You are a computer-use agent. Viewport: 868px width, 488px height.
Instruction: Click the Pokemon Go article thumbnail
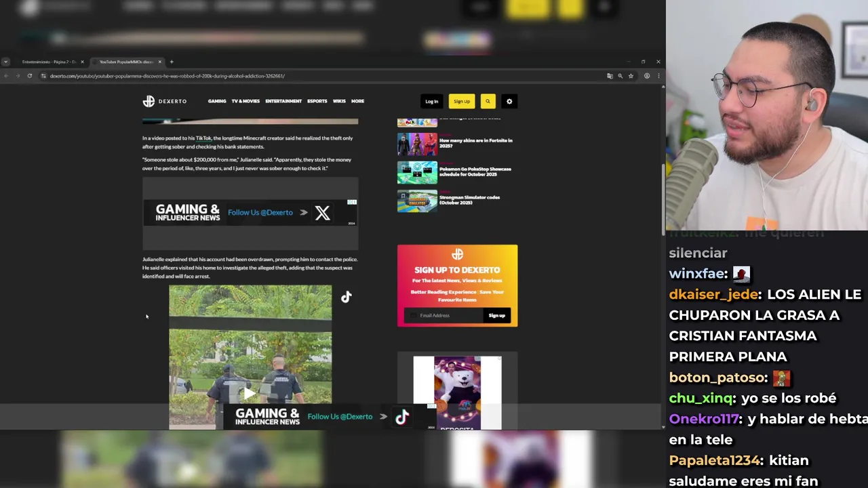click(x=417, y=173)
